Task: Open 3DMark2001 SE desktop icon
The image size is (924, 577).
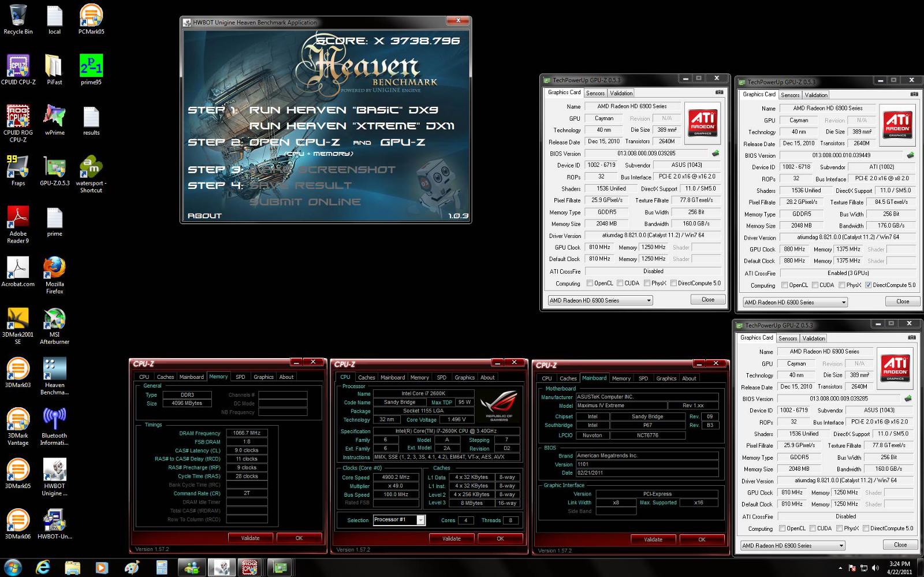Action: click(18, 326)
